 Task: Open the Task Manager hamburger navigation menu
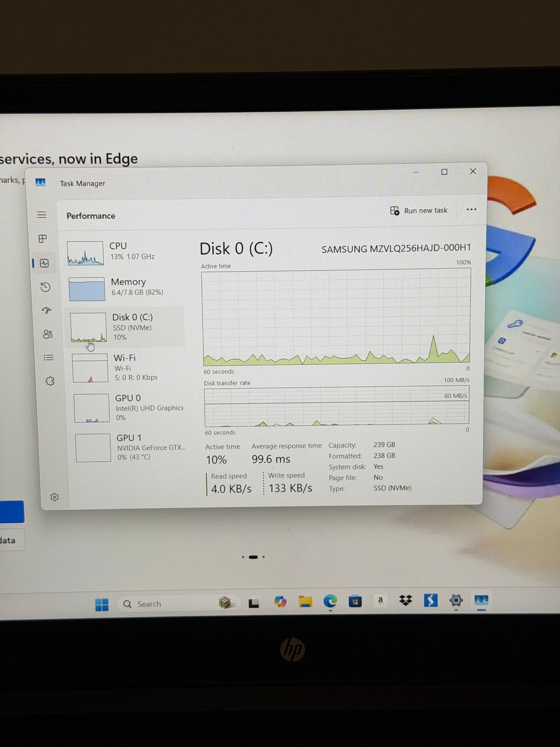click(x=42, y=215)
